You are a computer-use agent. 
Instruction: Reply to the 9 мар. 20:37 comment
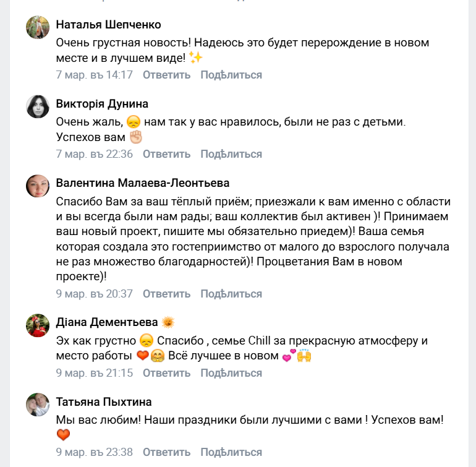166,294
